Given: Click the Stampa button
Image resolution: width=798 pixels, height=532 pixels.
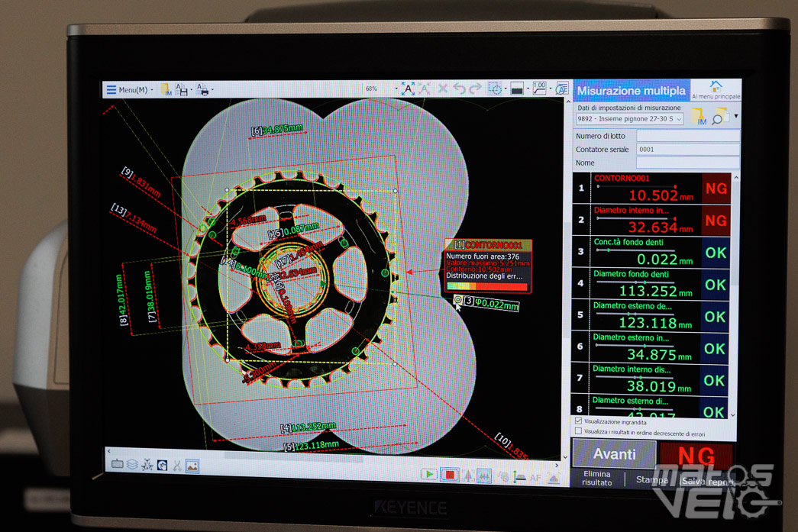Looking at the screenshot, I should click(651, 479).
